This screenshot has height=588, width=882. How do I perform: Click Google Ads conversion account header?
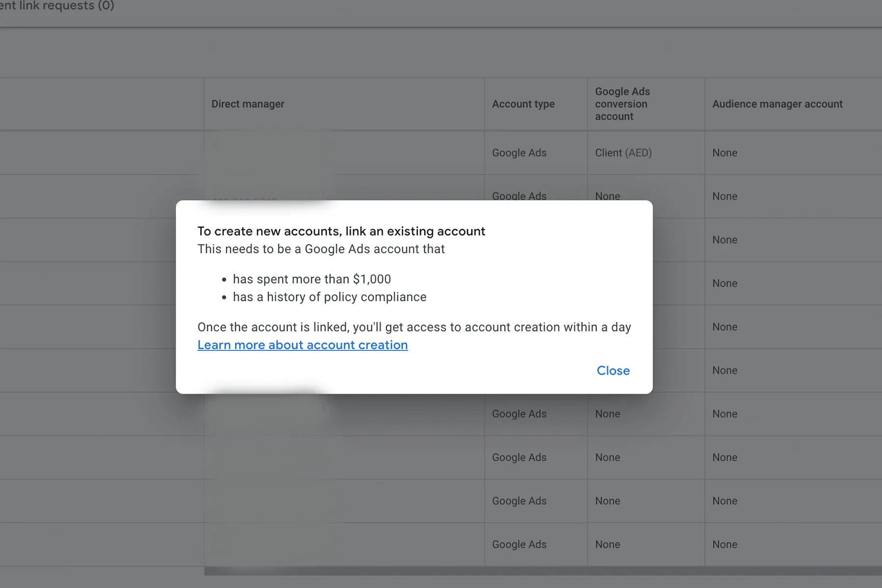click(622, 104)
